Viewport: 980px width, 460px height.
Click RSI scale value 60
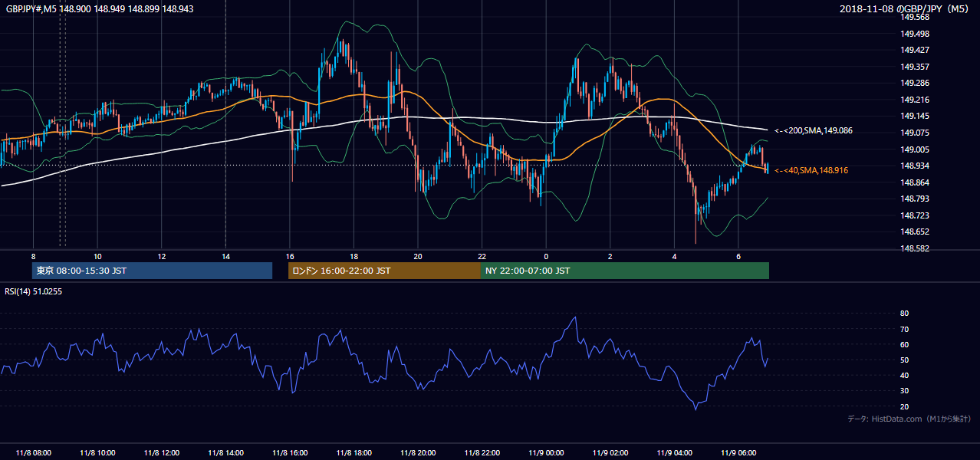[x=904, y=344]
